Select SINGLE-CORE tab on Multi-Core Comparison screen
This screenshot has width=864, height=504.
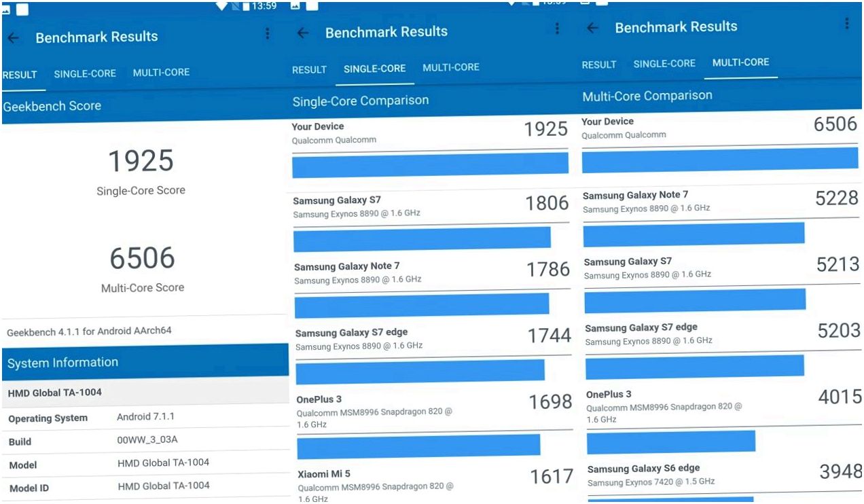pos(664,63)
